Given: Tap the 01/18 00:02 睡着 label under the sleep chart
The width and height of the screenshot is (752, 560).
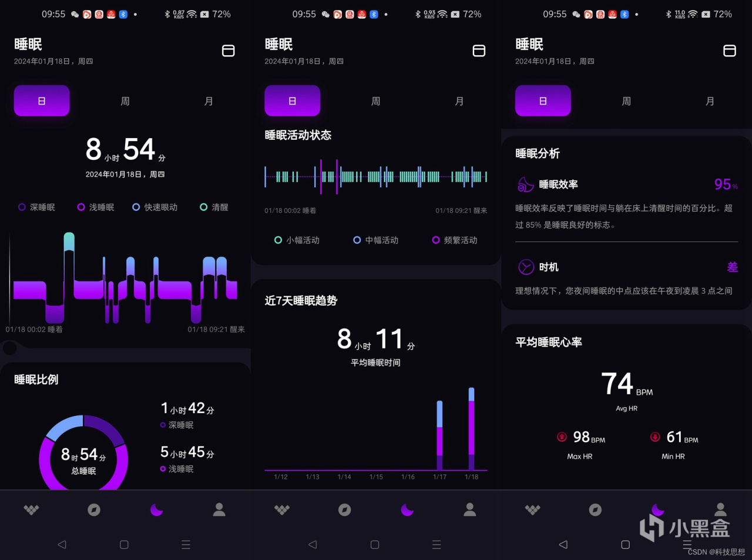Looking at the screenshot, I should click(34, 330).
